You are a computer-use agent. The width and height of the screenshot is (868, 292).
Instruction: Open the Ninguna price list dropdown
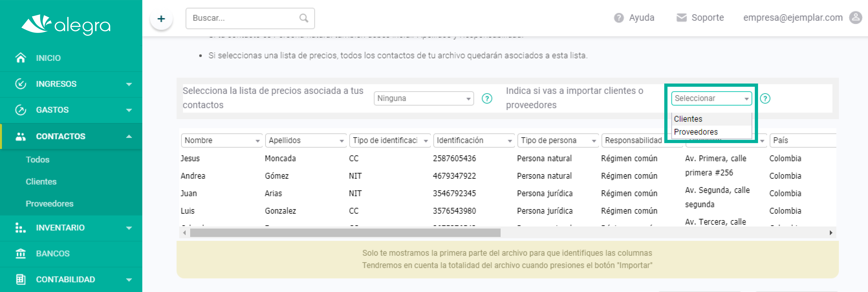tap(423, 98)
